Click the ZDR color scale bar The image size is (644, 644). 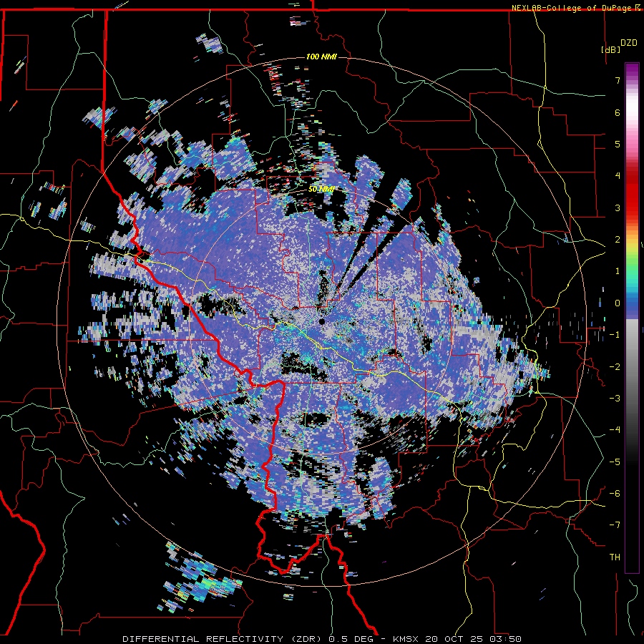pyautogui.click(x=632, y=318)
